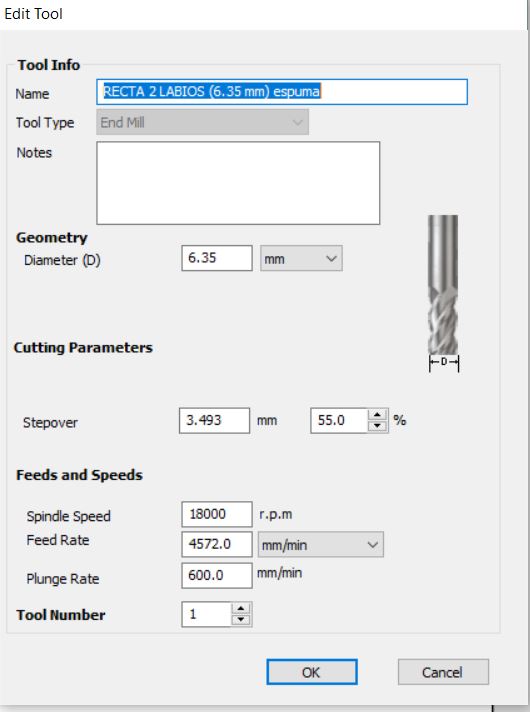Viewport: 530px width, 712px height.
Task: Click the Edit Tool title bar
Action: click(x=263, y=14)
